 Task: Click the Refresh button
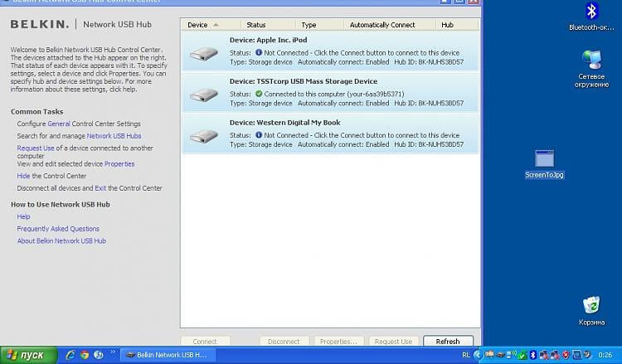(x=448, y=341)
